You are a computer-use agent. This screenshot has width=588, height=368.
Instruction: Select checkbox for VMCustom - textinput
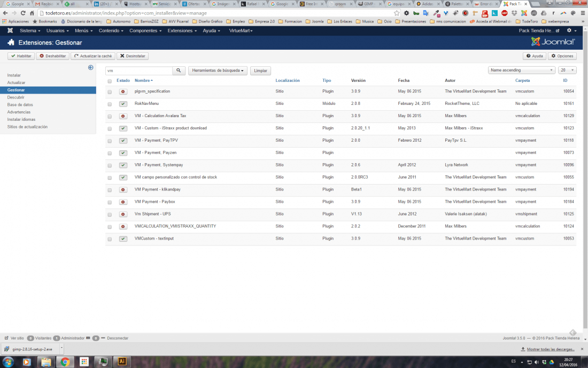point(110,239)
